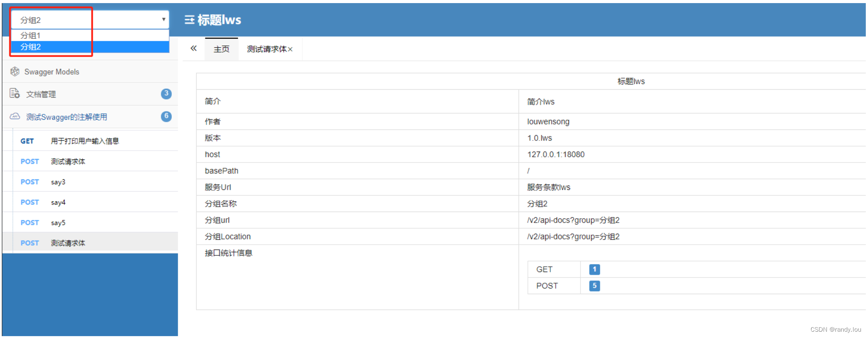
Task: Click the author value louwensong
Action: point(548,121)
